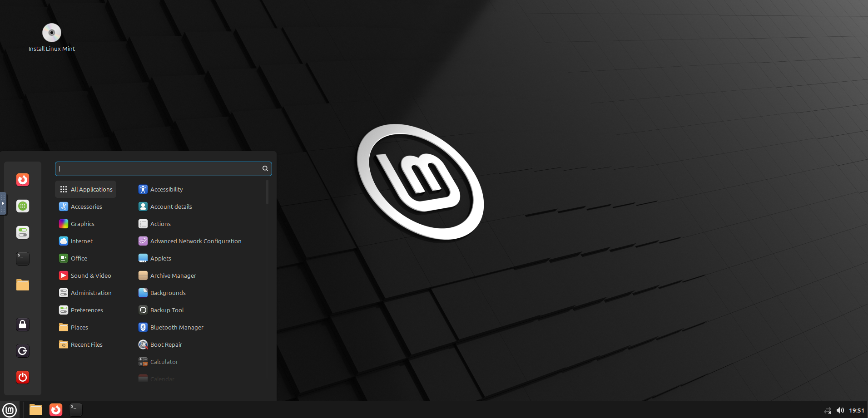Screen dimensions: 868x418
Task: Launch Archive Manager
Action: 200,275
